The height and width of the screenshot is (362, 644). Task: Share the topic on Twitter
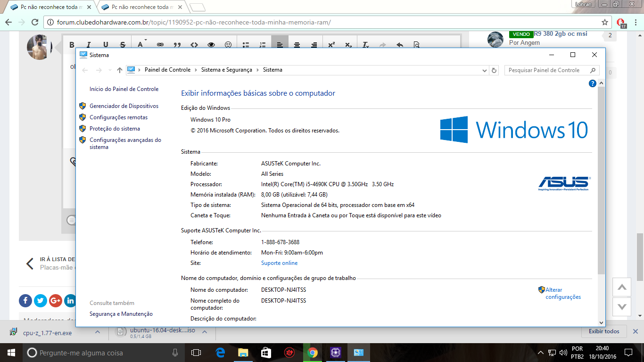click(x=41, y=300)
